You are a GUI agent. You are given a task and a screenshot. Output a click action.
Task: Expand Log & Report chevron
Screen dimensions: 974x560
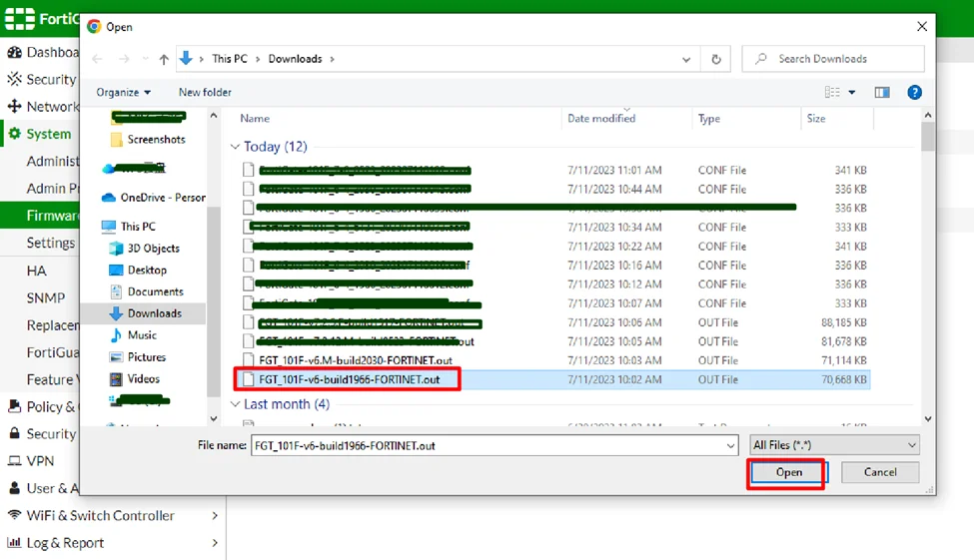pyautogui.click(x=215, y=543)
